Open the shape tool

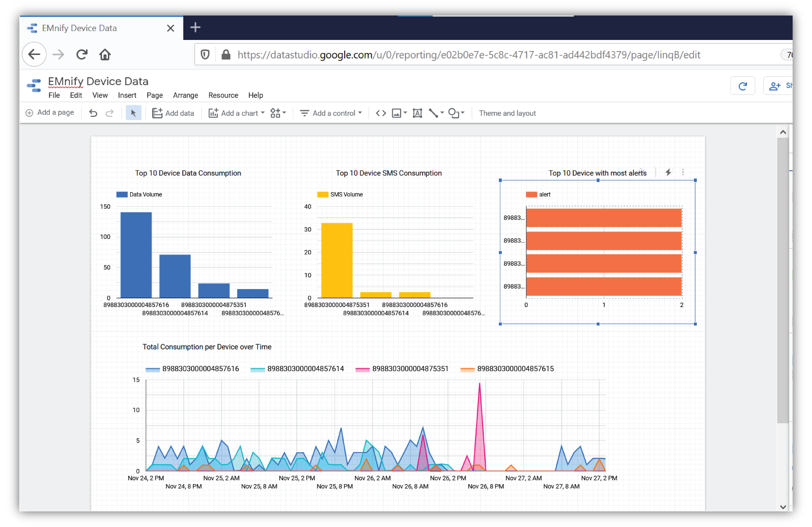click(454, 113)
